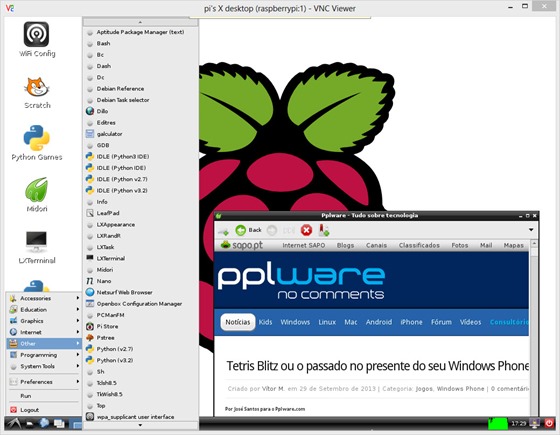Image resolution: width=560 pixels, height=435 pixels.
Task: Expand the Accessories submenu
Action: 44,298
